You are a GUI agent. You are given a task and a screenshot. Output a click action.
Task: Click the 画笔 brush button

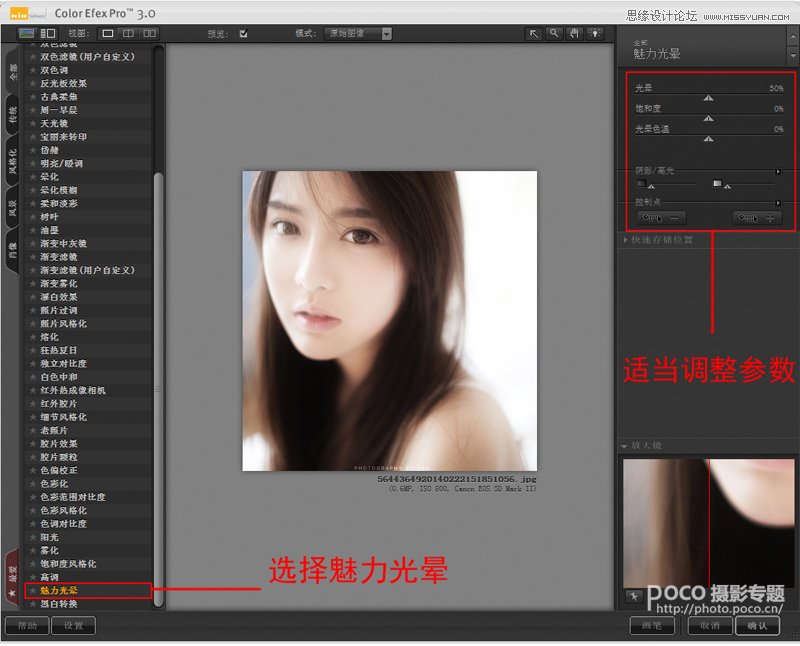(655, 624)
